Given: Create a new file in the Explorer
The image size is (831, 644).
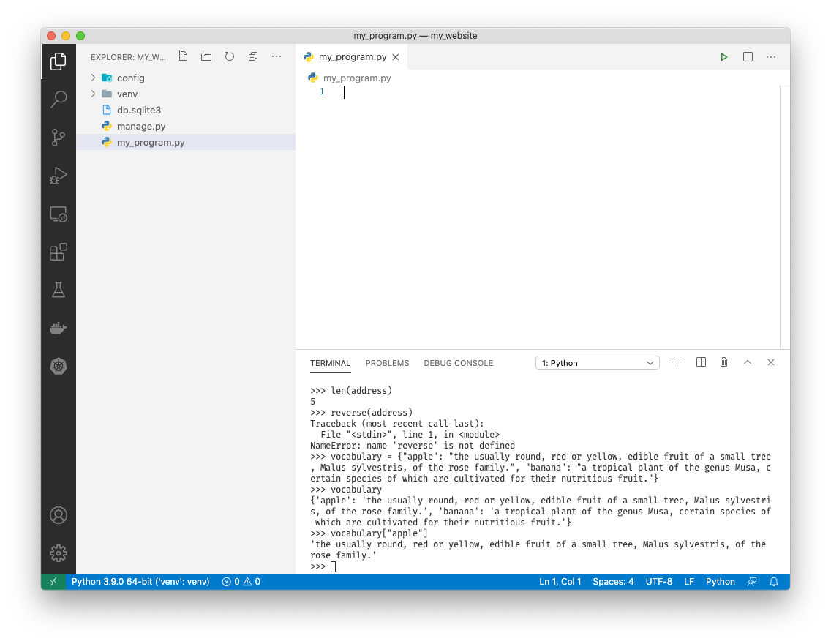Looking at the screenshot, I should tap(182, 56).
